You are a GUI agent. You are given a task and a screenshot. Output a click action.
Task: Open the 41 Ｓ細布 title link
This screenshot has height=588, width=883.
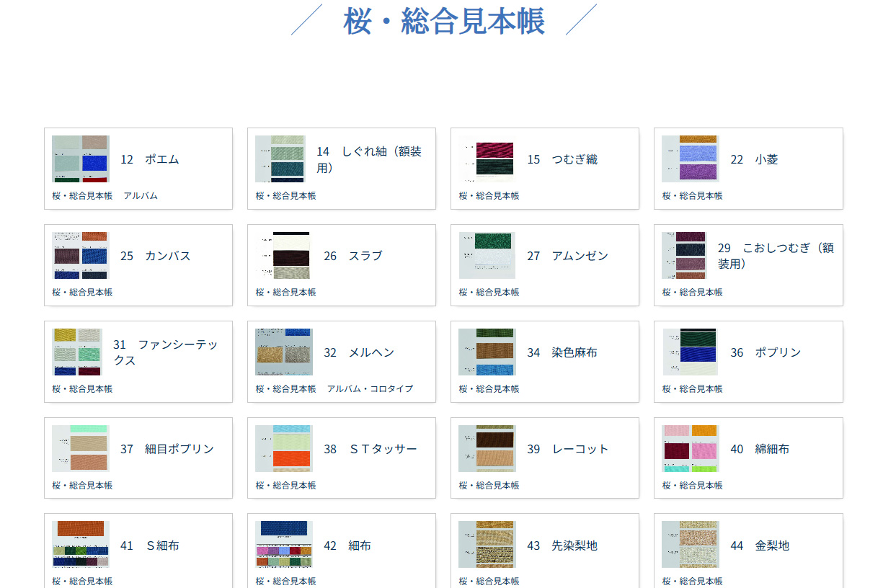(149, 545)
